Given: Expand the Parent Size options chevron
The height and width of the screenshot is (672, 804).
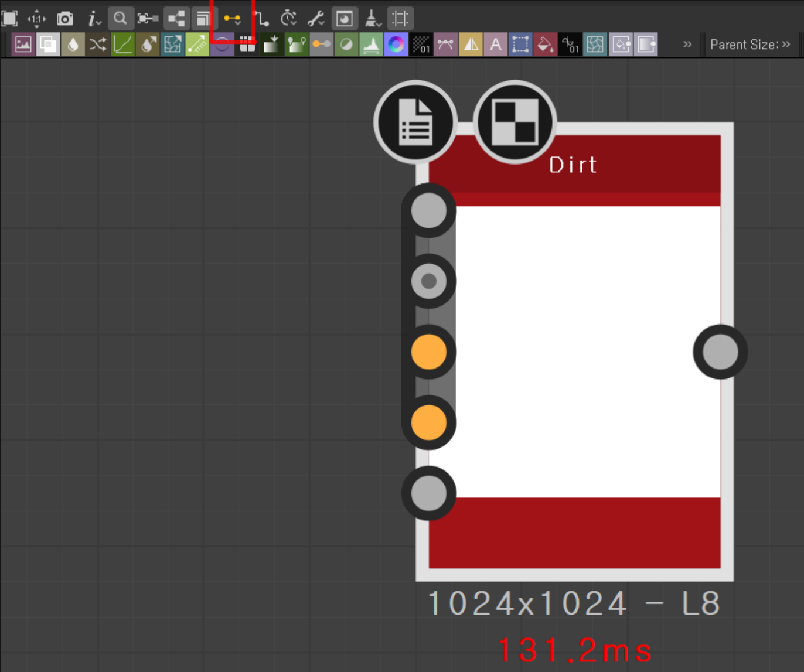Looking at the screenshot, I should pyautogui.click(x=786, y=45).
